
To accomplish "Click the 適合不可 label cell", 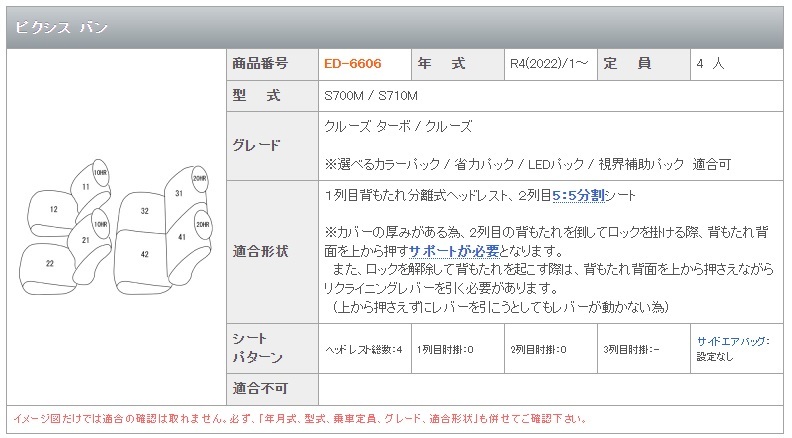I will (x=272, y=388).
